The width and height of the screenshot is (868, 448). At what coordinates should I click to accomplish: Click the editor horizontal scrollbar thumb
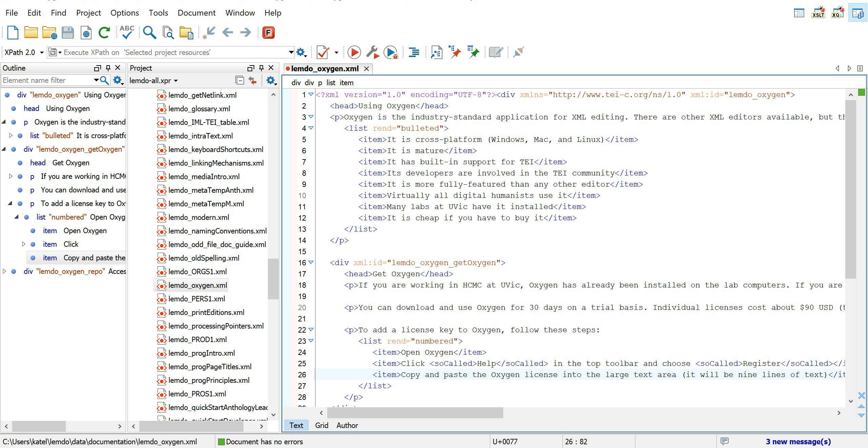[x=415, y=413]
